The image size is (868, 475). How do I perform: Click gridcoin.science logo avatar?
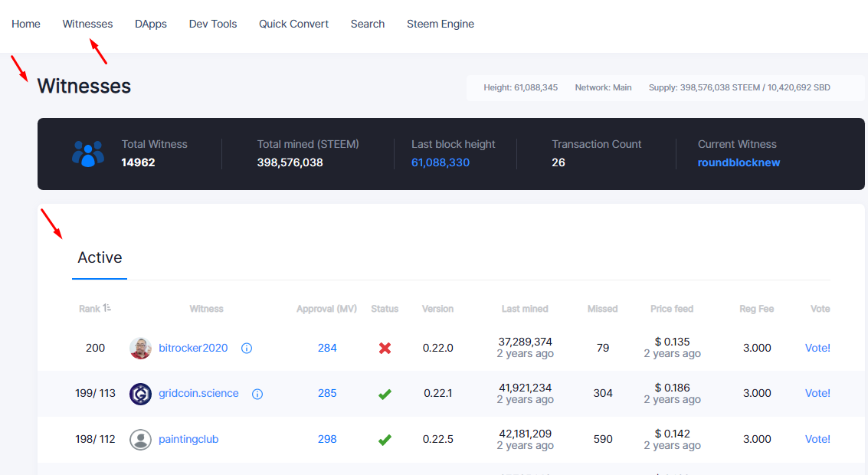pyautogui.click(x=141, y=394)
